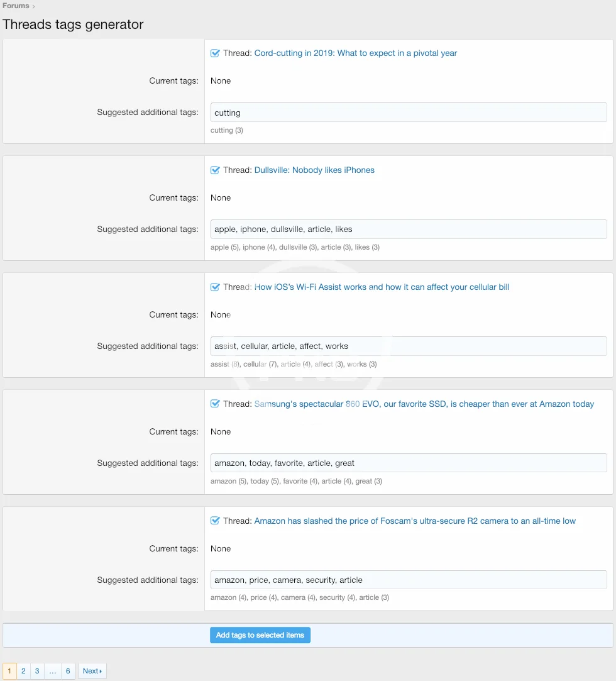Deselect the iOS Wi-Fi Assist thread checkbox
The height and width of the screenshot is (681, 616).
pos(215,287)
